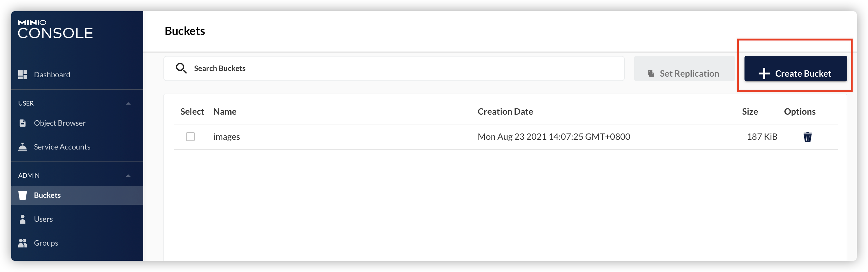Click the Groups people icon

(x=23, y=243)
